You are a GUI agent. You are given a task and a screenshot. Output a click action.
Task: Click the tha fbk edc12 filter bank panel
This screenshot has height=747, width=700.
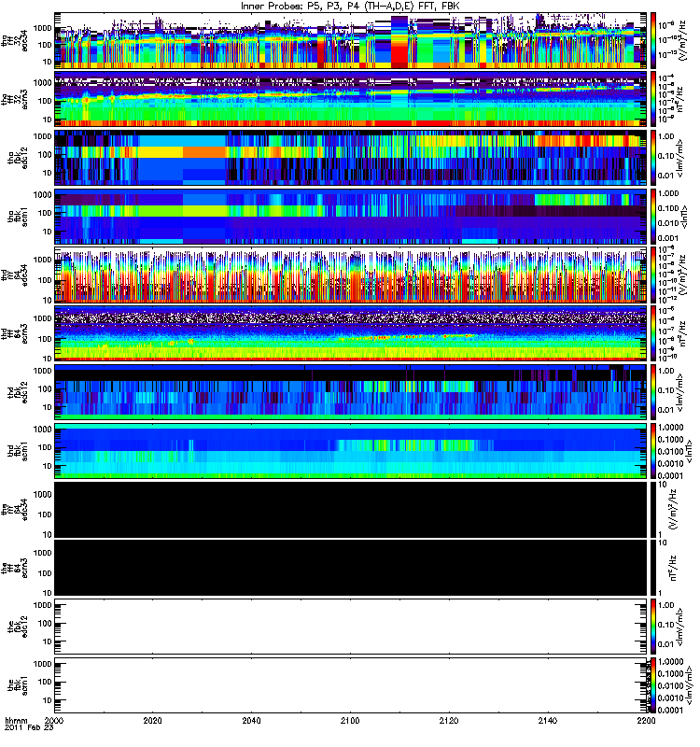click(351, 158)
